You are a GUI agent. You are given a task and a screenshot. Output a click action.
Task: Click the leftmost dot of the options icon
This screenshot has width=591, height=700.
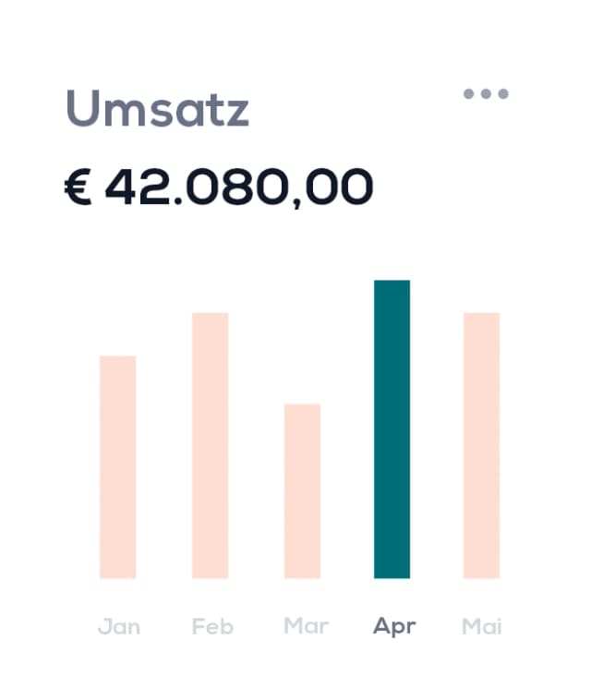(469, 94)
